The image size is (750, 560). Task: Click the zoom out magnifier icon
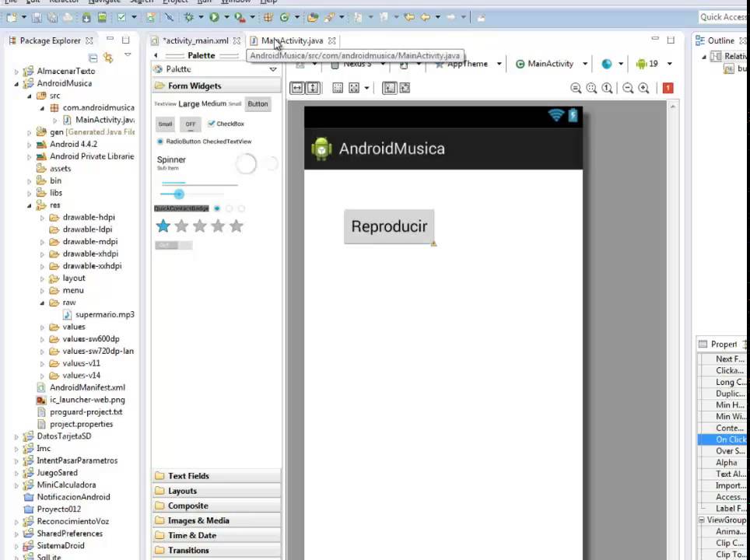(628, 88)
